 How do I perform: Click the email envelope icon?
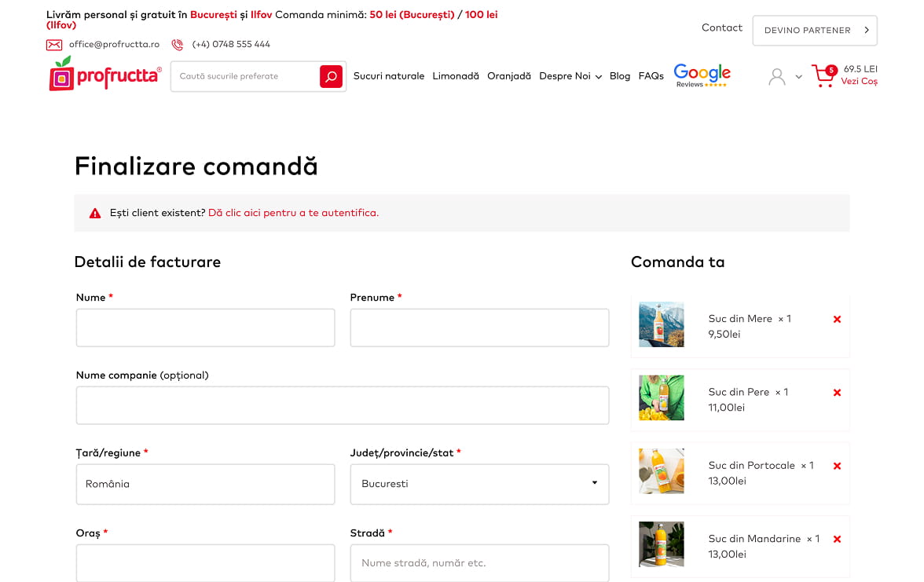point(54,45)
